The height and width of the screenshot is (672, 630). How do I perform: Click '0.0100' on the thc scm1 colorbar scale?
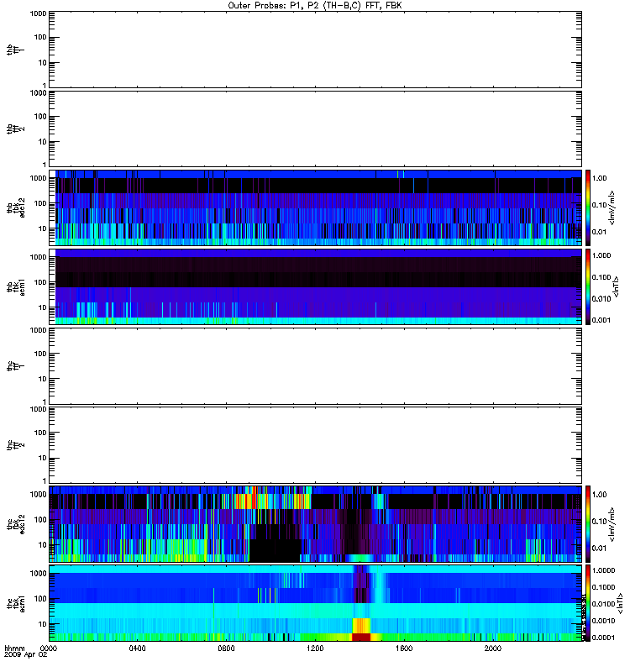tap(603, 604)
